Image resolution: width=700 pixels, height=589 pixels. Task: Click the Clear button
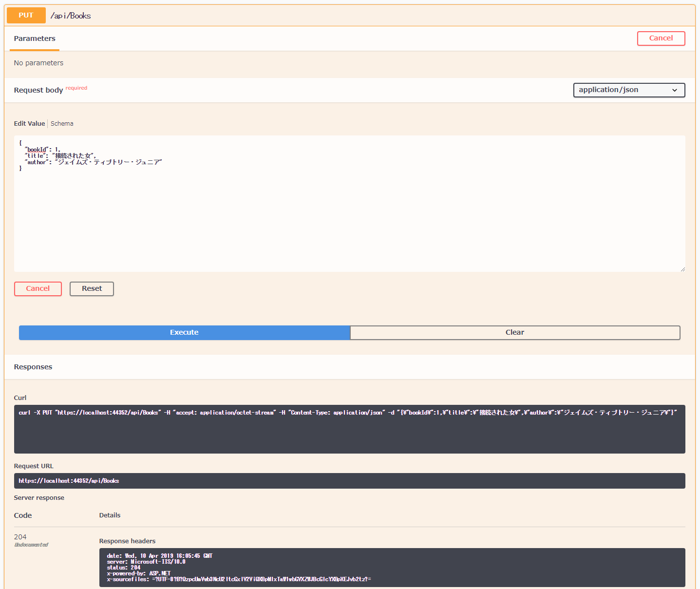(x=515, y=333)
